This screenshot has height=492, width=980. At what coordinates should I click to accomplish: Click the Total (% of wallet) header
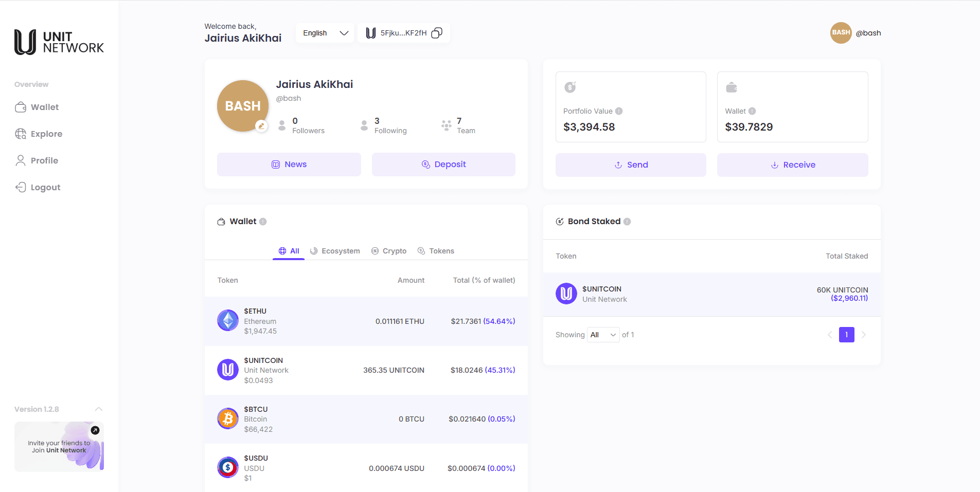[x=484, y=280]
